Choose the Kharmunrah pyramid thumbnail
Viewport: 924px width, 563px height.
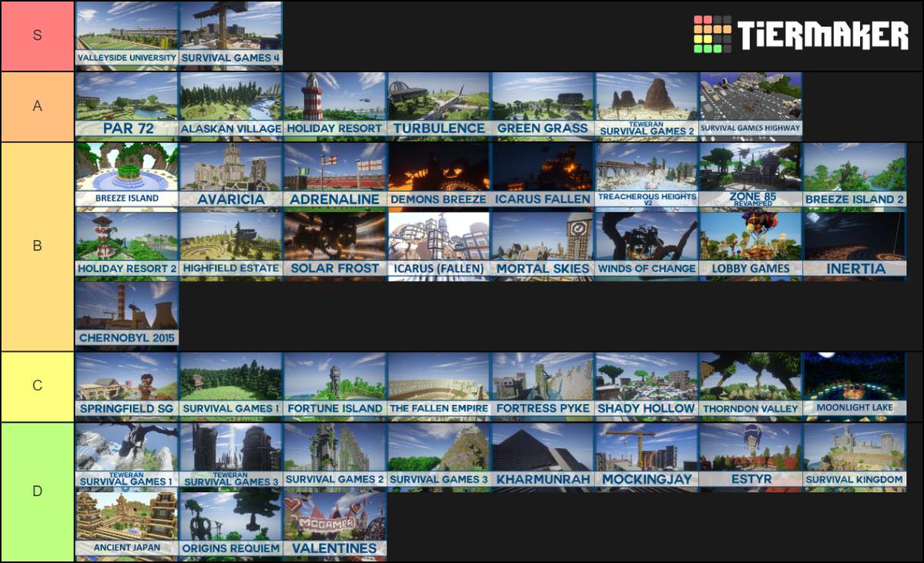click(543, 457)
